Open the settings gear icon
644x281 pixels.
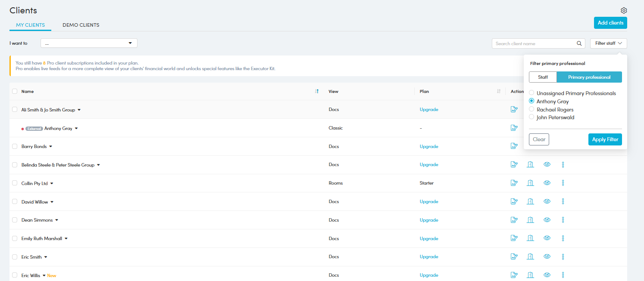(x=624, y=11)
